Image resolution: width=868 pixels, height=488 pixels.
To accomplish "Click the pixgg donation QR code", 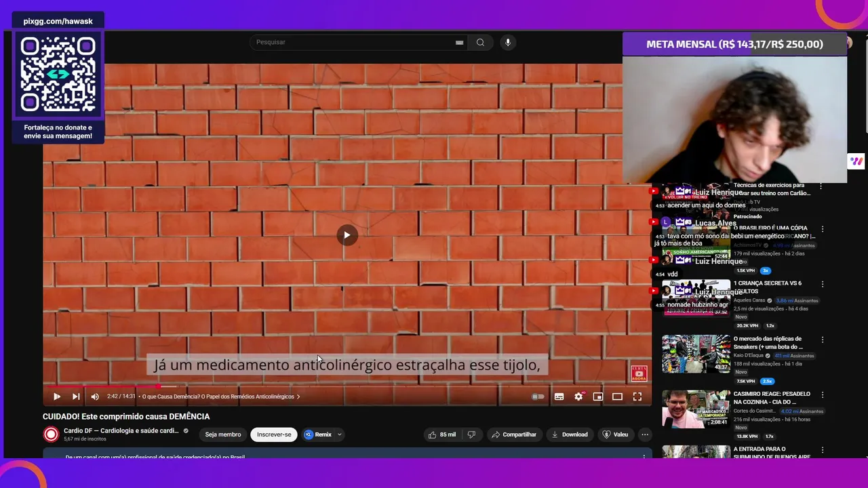I will tap(58, 75).
